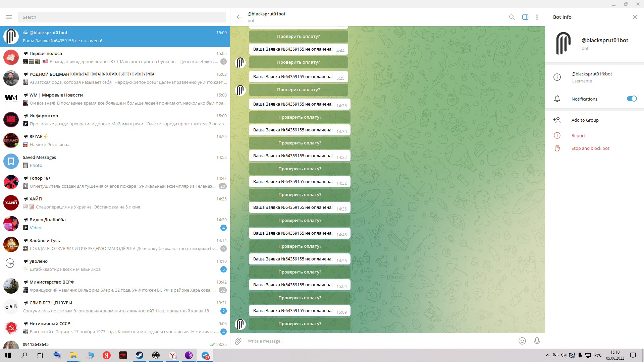Search within the chat using magnifier icon
Image resolution: width=644 pixels, height=362 pixels.
pyautogui.click(x=512, y=17)
